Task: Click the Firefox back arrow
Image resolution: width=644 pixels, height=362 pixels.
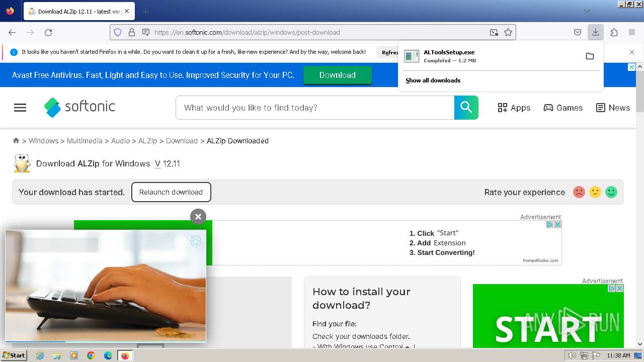Action: click(12, 32)
